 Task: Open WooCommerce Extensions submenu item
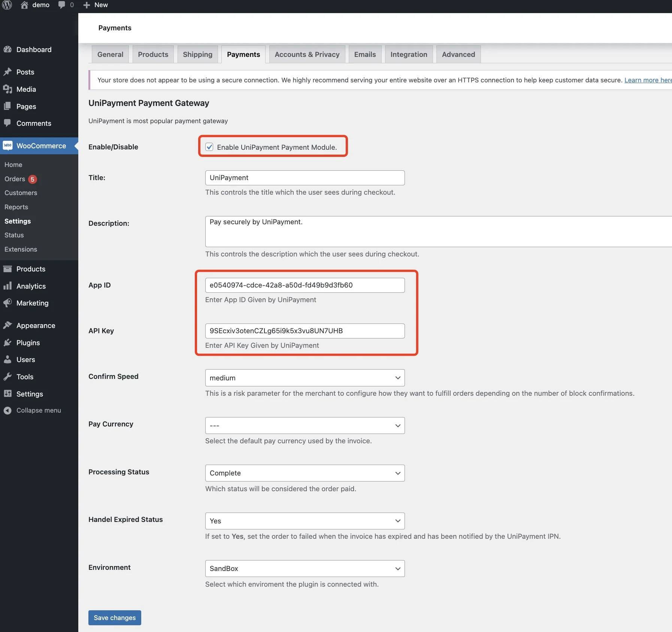click(21, 249)
